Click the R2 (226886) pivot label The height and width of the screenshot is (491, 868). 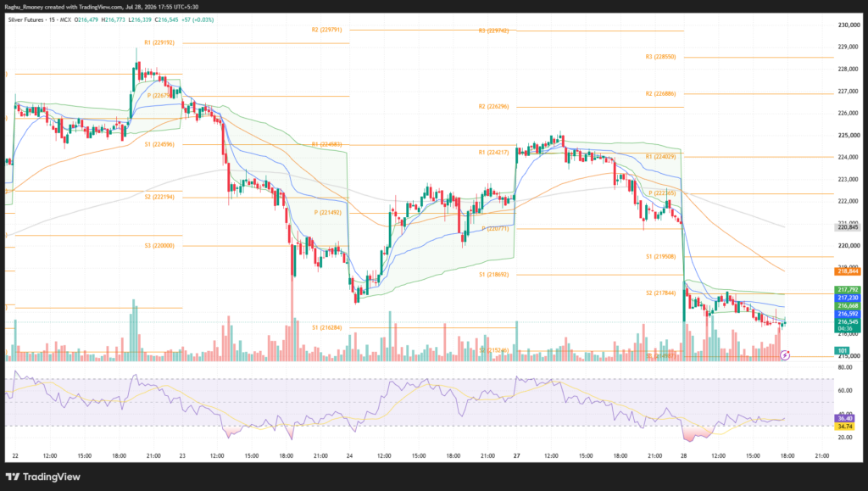[x=660, y=94]
